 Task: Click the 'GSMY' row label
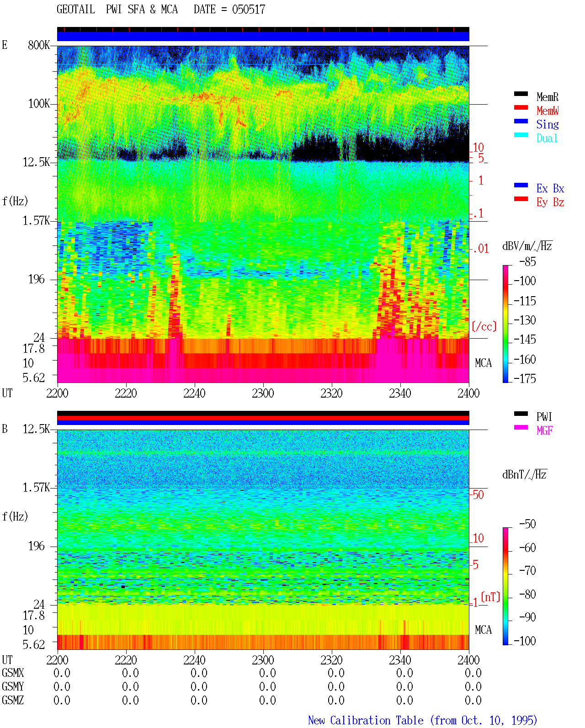tap(13, 687)
